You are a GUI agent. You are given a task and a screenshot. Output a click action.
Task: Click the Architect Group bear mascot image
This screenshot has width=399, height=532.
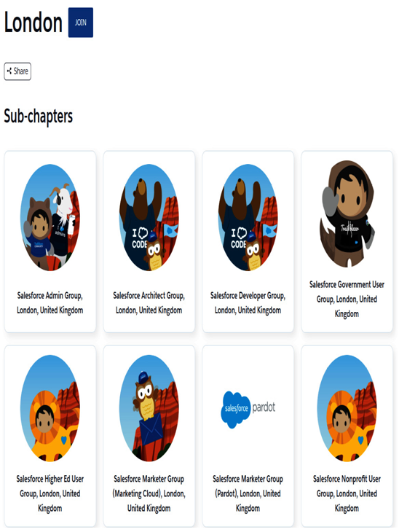[149, 217]
